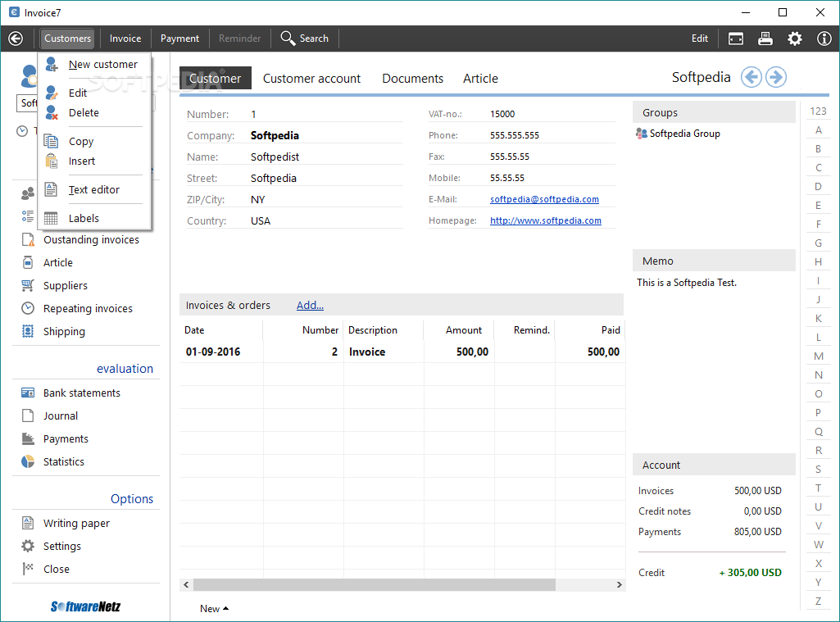The image size is (840, 622).
Task: Click the info icon in toolbar
Action: (824, 39)
